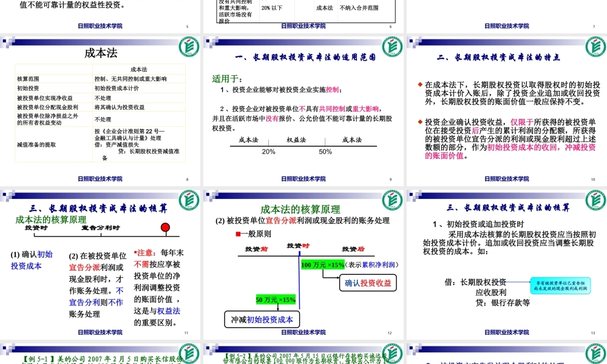Click the red circle marker on slide 11 timeline
Screen dimensions: 607x364
click(x=165, y=227)
